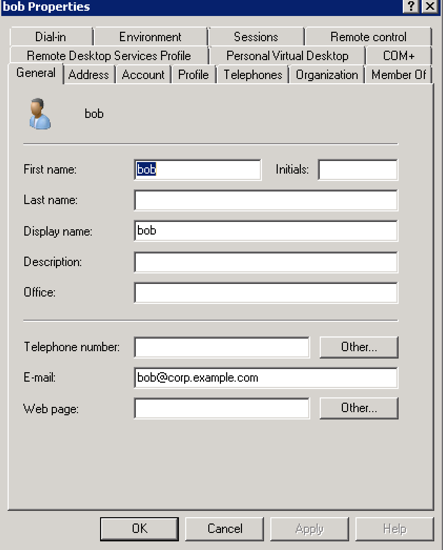Dismiss dialog with Cancel button
443x550 pixels.
point(224,529)
